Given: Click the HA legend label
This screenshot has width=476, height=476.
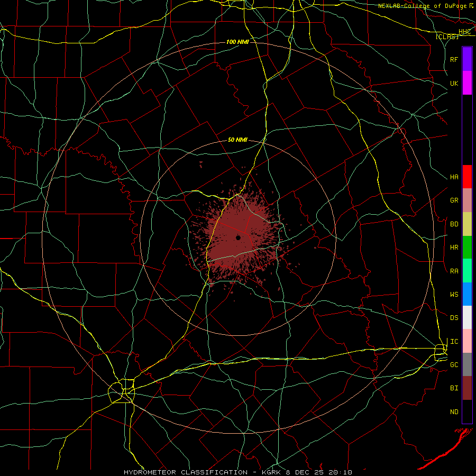Looking at the screenshot, I should pyautogui.click(x=454, y=177).
